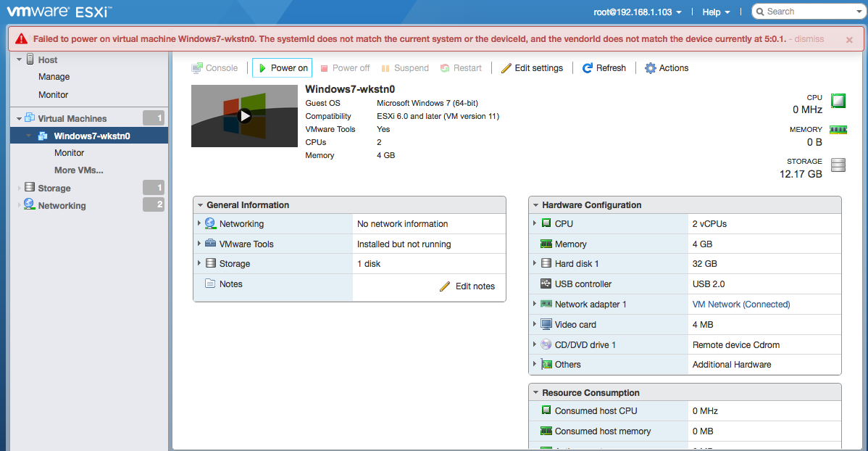Click the search magnifier icon

(x=760, y=11)
